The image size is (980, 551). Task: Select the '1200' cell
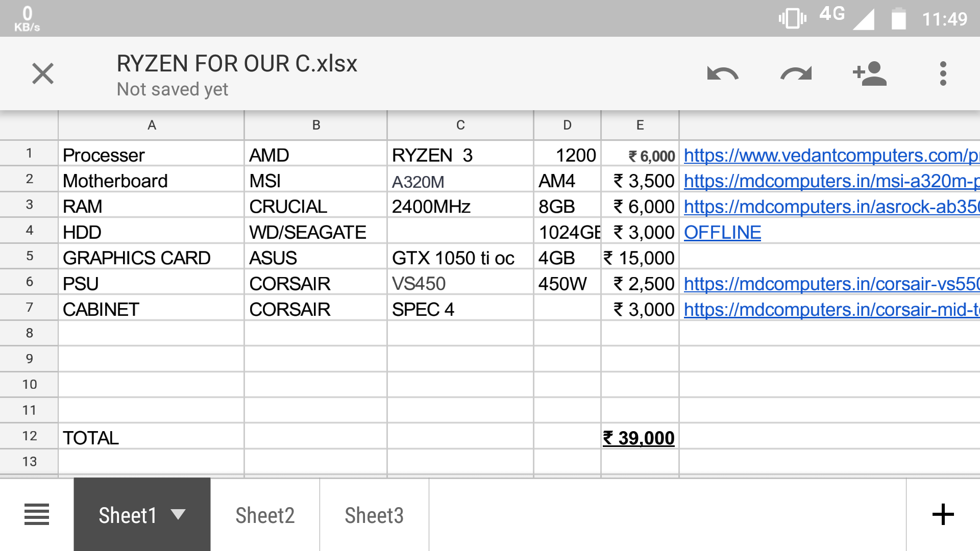567,153
